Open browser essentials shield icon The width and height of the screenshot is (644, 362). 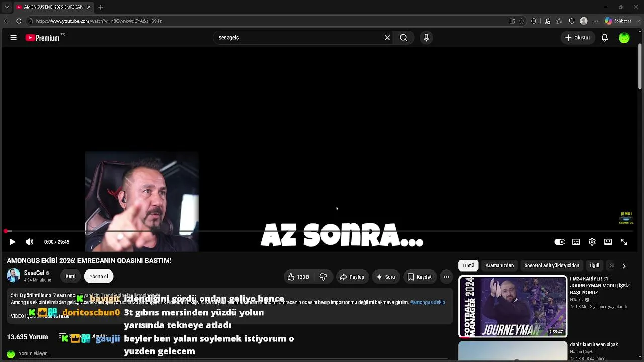point(572,21)
